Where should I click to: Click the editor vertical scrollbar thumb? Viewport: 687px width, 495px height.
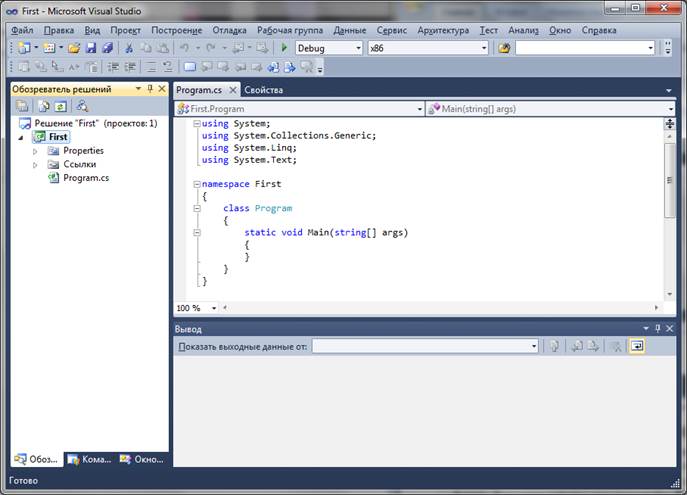click(x=669, y=180)
